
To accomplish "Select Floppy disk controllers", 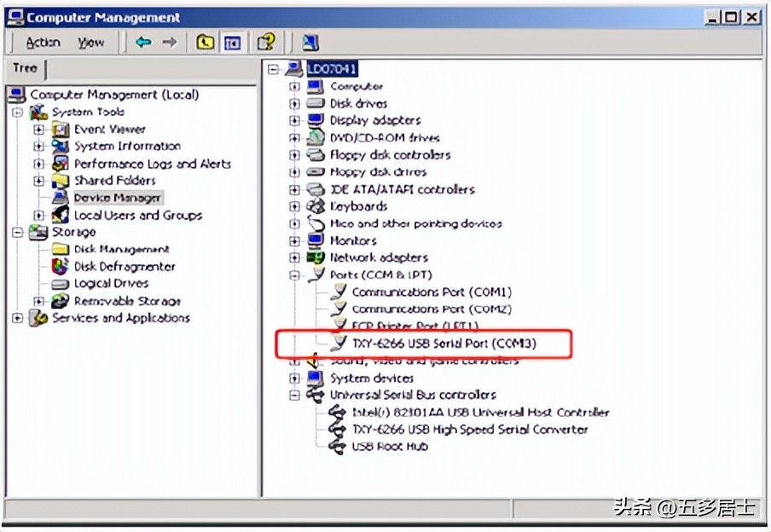I will [x=391, y=155].
